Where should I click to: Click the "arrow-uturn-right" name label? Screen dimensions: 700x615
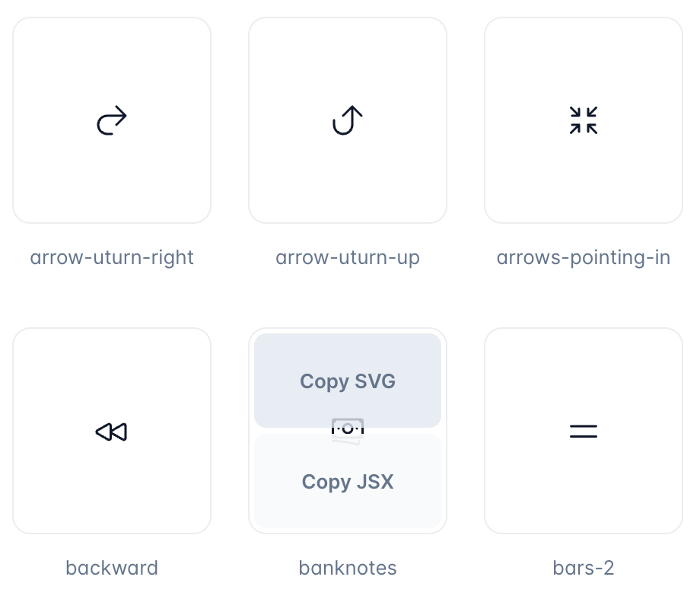112,258
